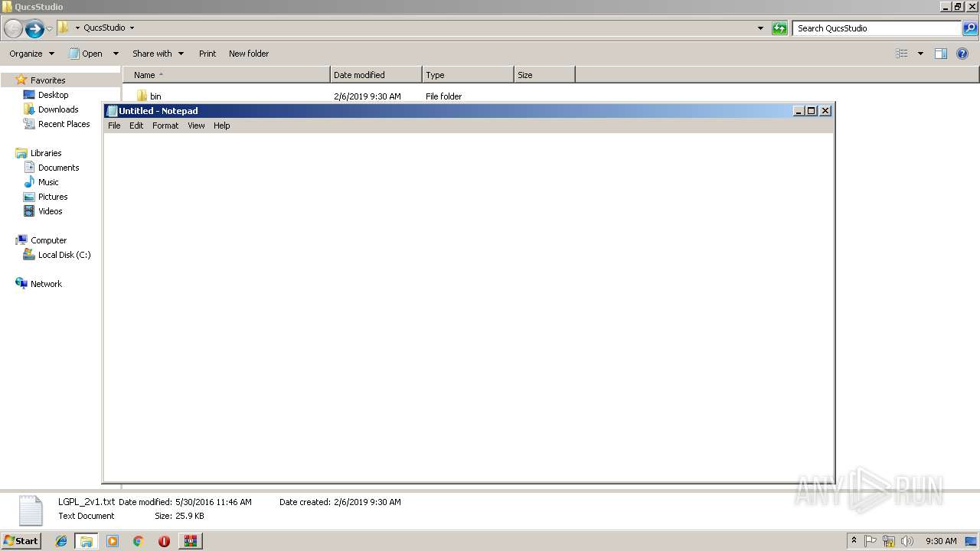Open the Organize dropdown menu

(x=31, y=54)
